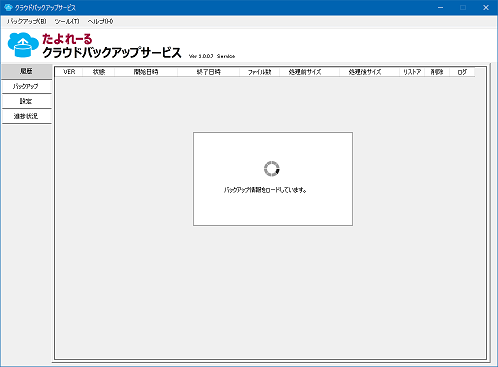The width and height of the screenshot is (498, 367).
Task: Sort by the 終了日時 column header
Action: (x=209, y=72)
